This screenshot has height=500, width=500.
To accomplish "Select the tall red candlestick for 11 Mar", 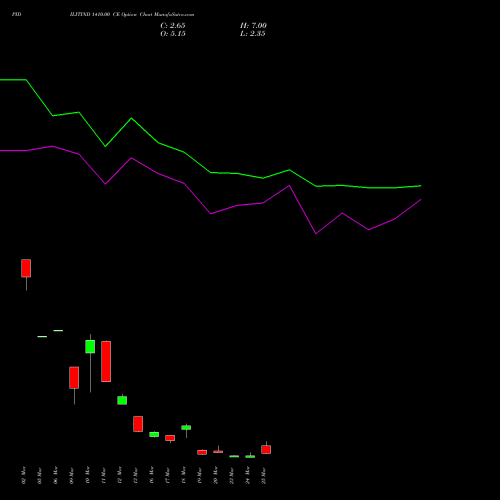I will pyautogui.click(x=106, y=361).
